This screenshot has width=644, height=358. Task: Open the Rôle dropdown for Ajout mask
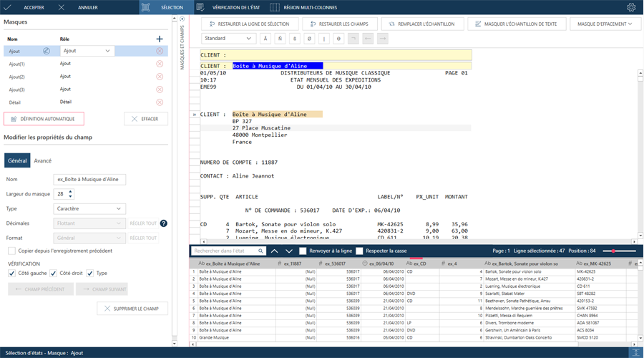click(87, 52)
